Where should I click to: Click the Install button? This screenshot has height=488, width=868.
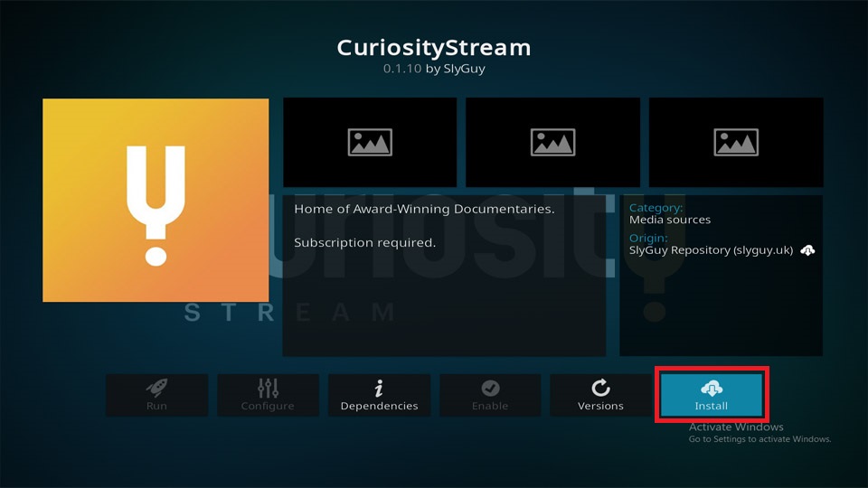click(x=712, y=395)
